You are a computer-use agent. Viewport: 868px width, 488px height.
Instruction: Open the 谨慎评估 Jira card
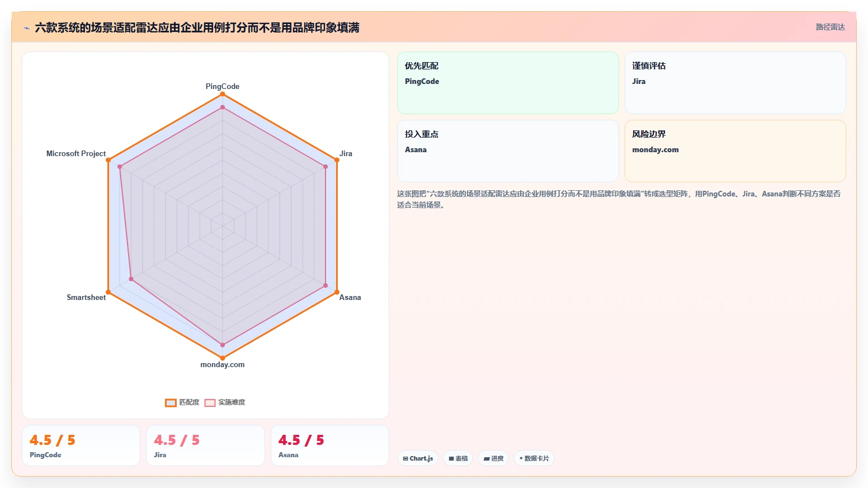pos(735,83)
